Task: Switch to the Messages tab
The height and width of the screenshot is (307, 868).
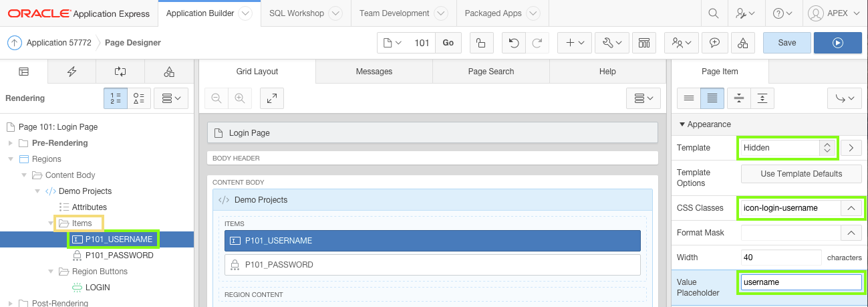Action: (x=374, y=72)
